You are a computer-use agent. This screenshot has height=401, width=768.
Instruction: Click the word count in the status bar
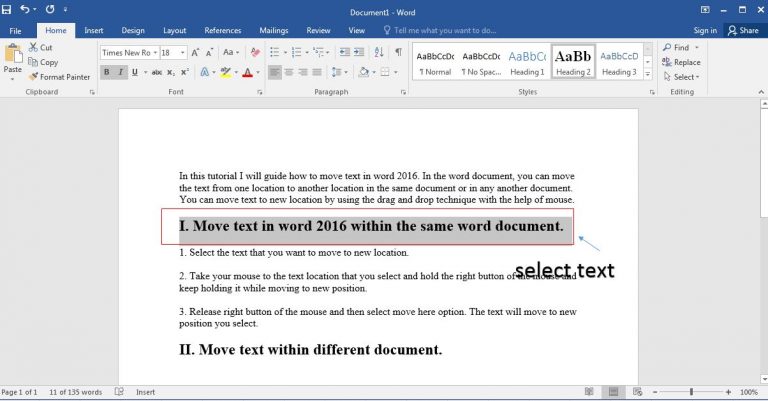pyautogui.click(x=75, y=392)
